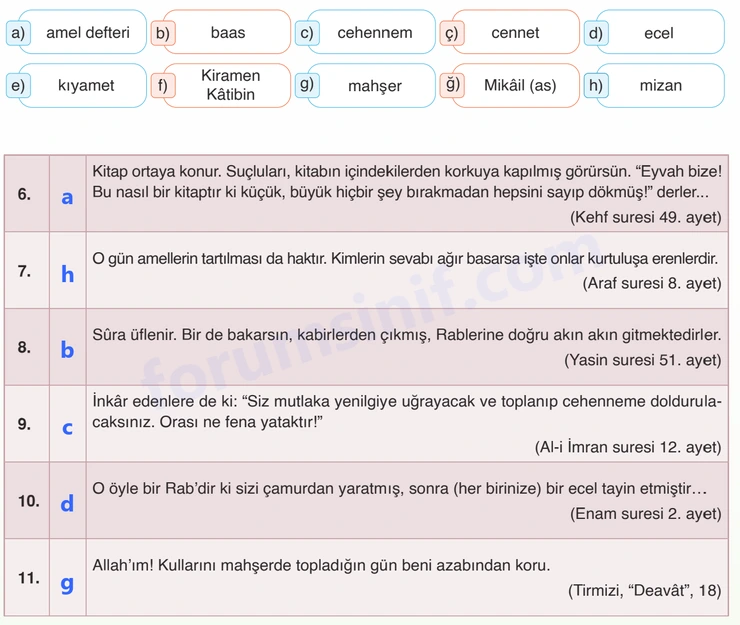Image resolution: width=740 pixels, height=625 pixels.
Task: Select the 'mizan' option box
Action: point(660,85)
